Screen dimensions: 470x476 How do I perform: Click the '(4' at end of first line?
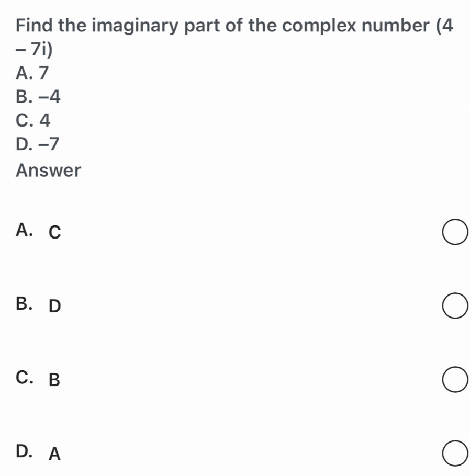443,25
